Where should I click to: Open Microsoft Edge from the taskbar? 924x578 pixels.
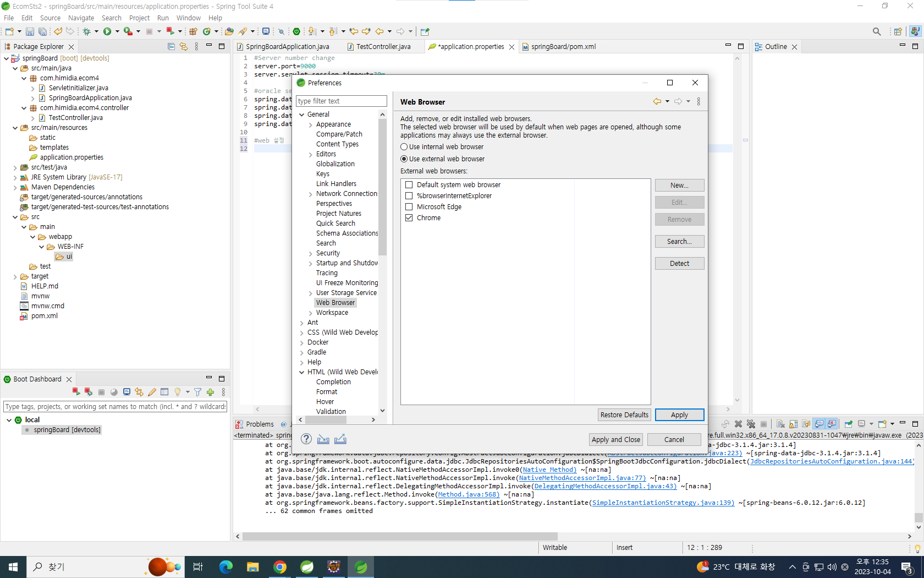click(x=226, y=567)
